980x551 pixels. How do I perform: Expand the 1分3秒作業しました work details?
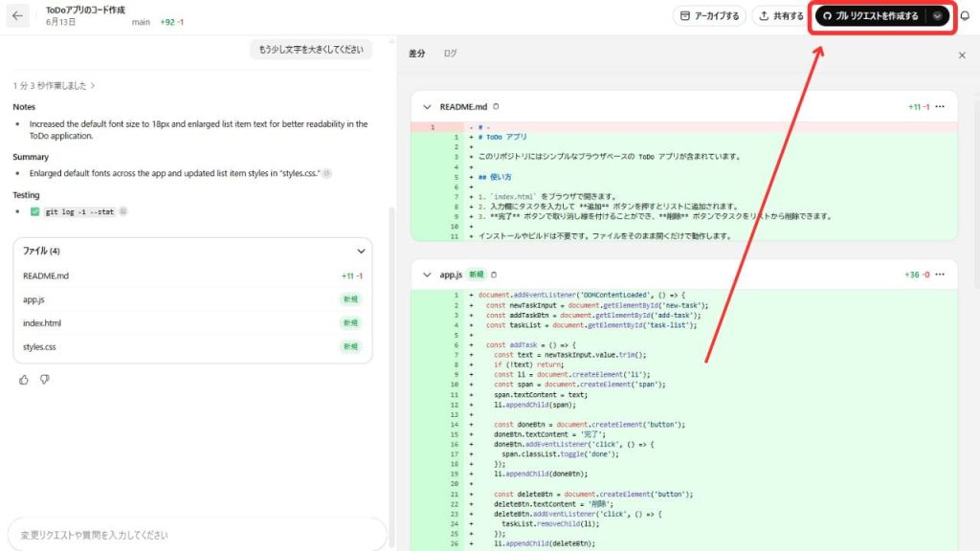tap(54, 85)
